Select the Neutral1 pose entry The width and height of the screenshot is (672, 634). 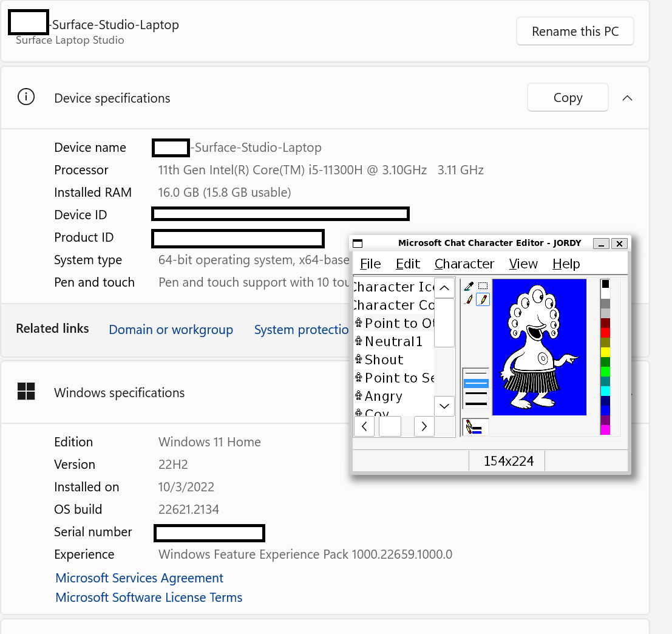(395, 341)
